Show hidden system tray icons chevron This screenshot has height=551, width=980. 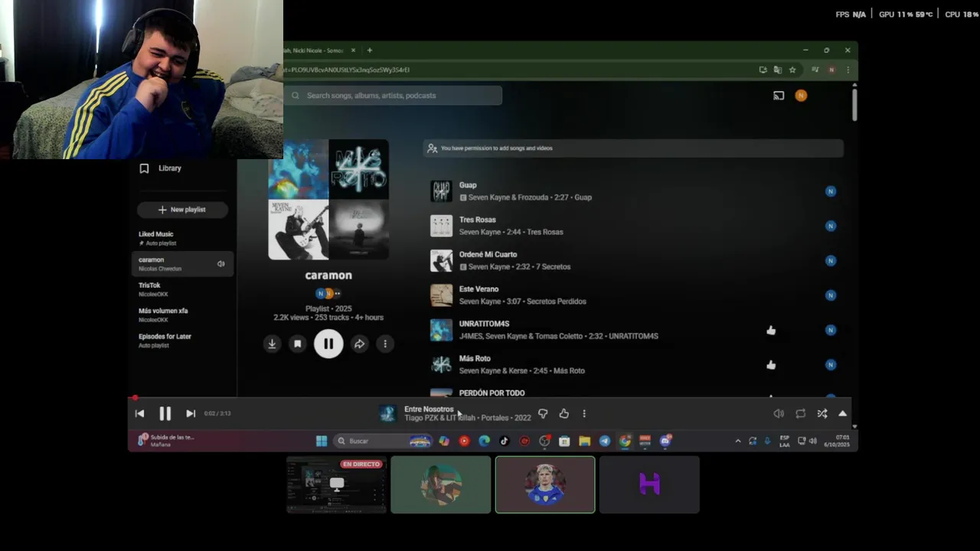pyautogui.click(x=738, y=441)
